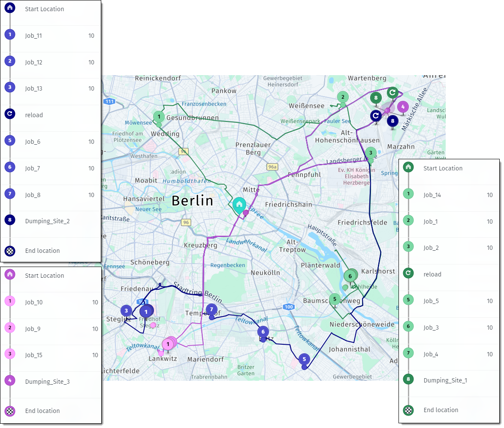The width and height of the screenshot is (504, 428).
Task: Click the Mariendorf map label
Action: (x=205, y=359)
